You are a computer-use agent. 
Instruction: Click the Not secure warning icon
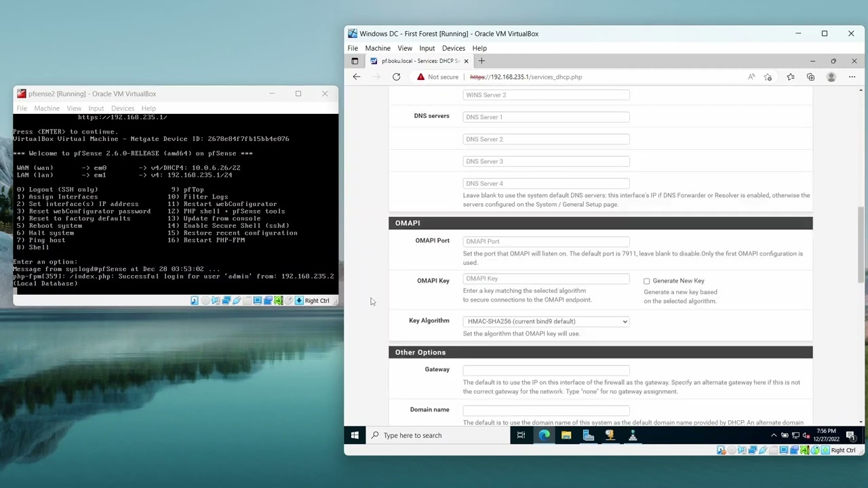[420, 77]
